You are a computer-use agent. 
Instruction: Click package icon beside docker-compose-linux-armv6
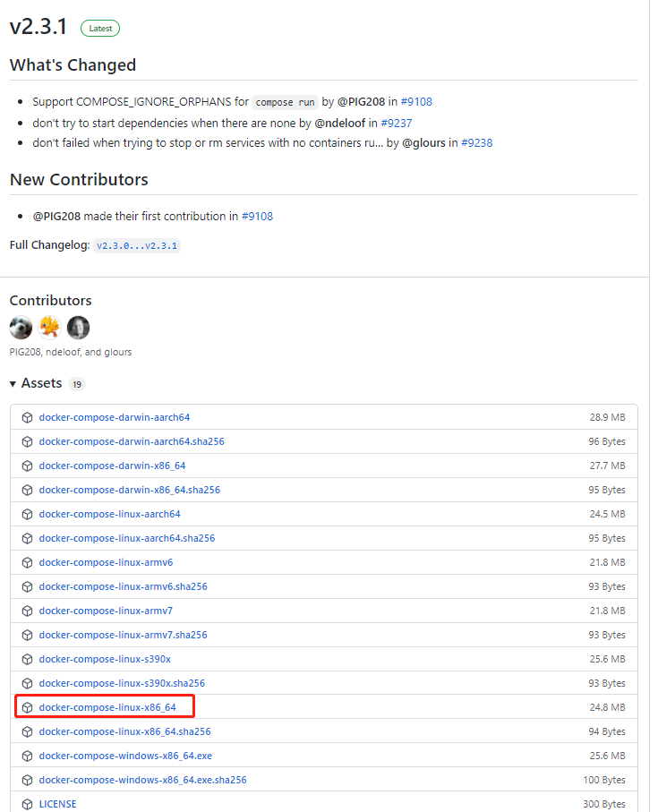coord(28,562)
